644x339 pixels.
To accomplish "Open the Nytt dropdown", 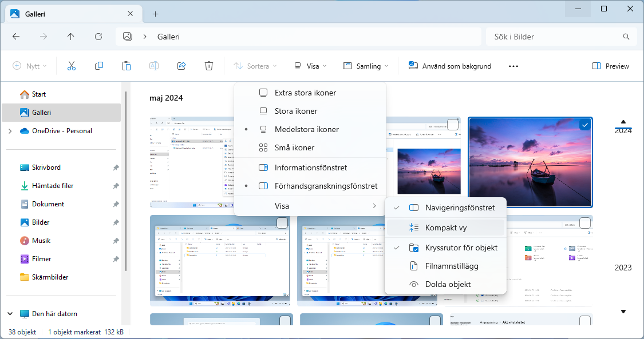I will [x=30, y=66].
